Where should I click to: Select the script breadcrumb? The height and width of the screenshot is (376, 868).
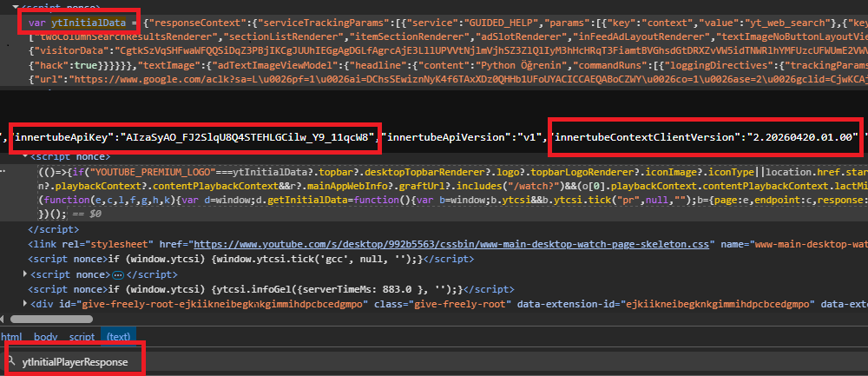[82, 336]
